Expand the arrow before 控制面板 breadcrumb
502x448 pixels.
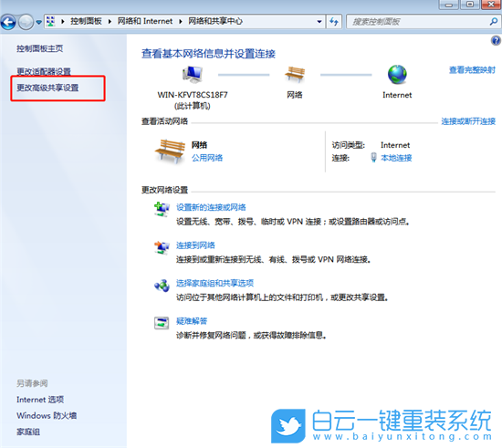point(63,21)
